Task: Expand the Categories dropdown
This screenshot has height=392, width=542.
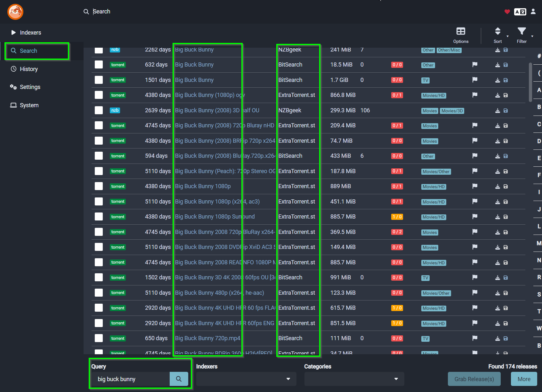Action: point(354,379)
